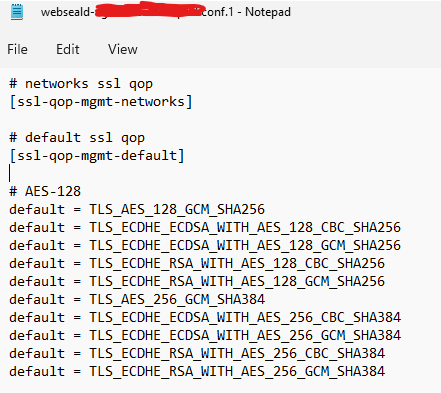Click the TLS_ECDHE_RSA_WITH_AES_128_CBC_SHA256 line
Image resolution: width=441 pixels, height=393 pixels.
(x=197, y=264)
